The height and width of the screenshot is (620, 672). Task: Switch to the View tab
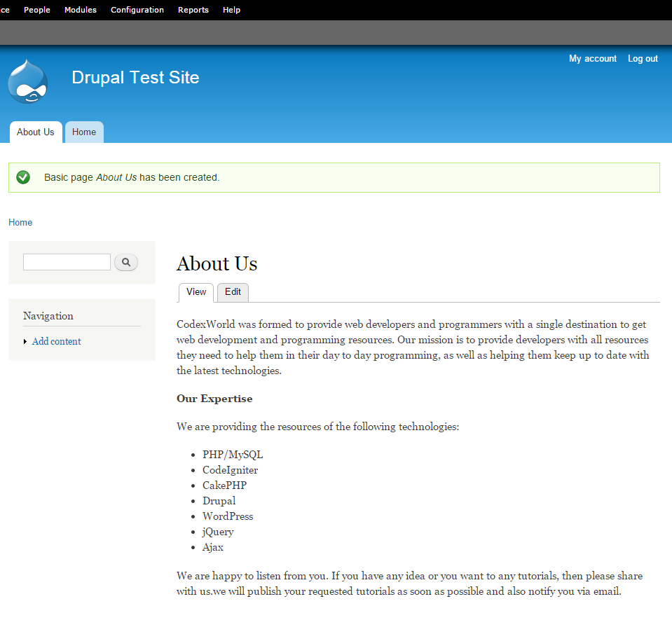tap(196, 292)
